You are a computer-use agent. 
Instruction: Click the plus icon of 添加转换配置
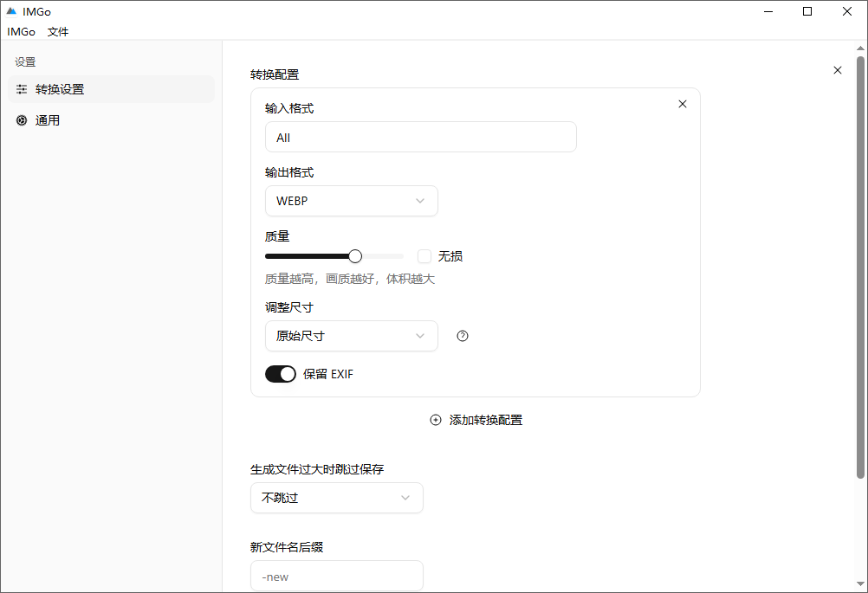pyautogui.click(x=436, y=420)
